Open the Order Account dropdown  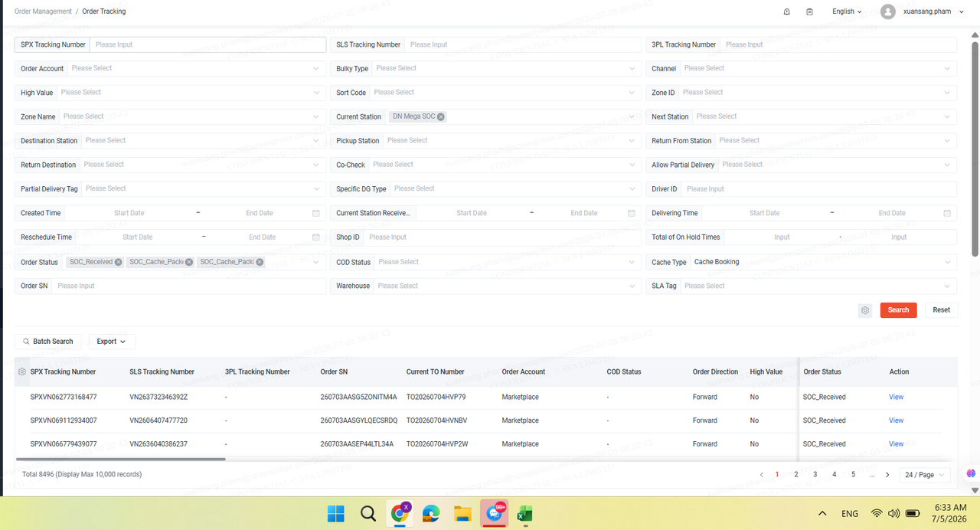pos(170,68)
